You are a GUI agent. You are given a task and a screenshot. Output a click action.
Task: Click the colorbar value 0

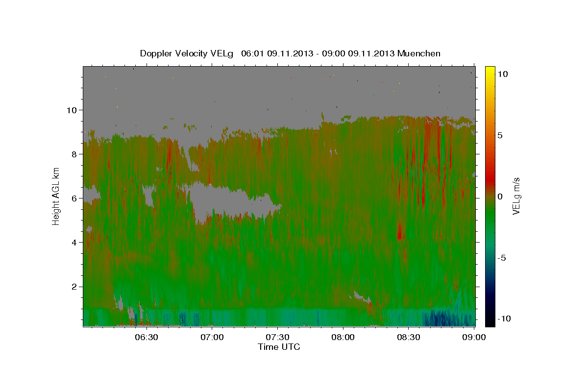pos(500,196)
